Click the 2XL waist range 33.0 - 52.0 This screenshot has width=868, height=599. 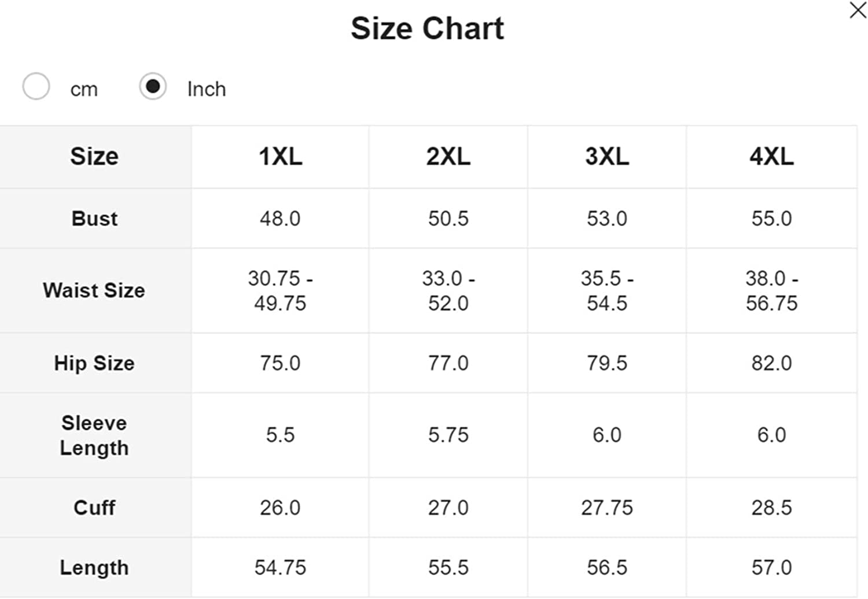tap(448, 291)
